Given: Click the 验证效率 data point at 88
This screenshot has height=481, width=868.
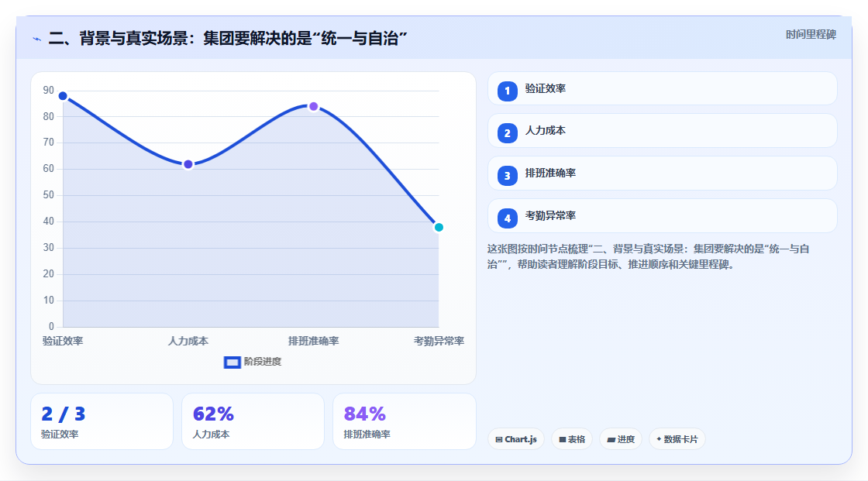Looking at the screenshot, I should (63, 96).
